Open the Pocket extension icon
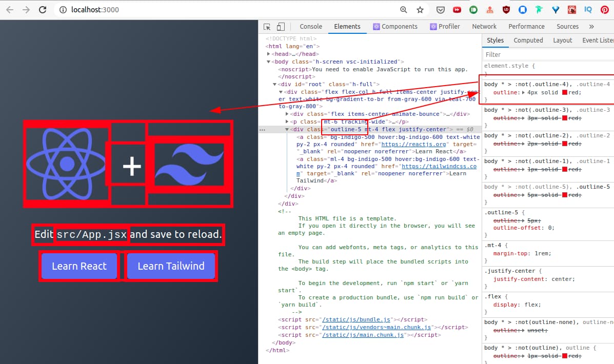The image size is (614, 364). pos(440,10)
